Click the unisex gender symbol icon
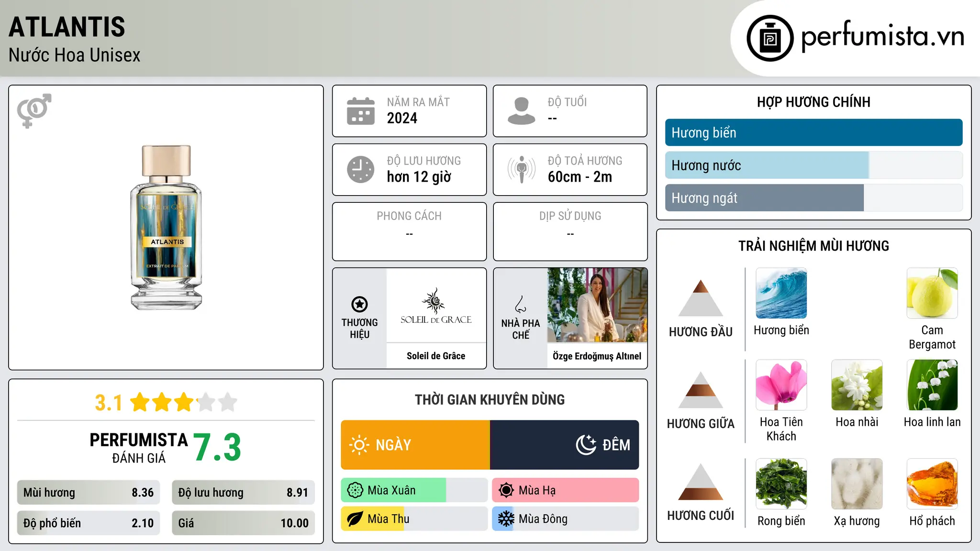The height and width of the screenshot is (551, 980). tap(34, 110)
